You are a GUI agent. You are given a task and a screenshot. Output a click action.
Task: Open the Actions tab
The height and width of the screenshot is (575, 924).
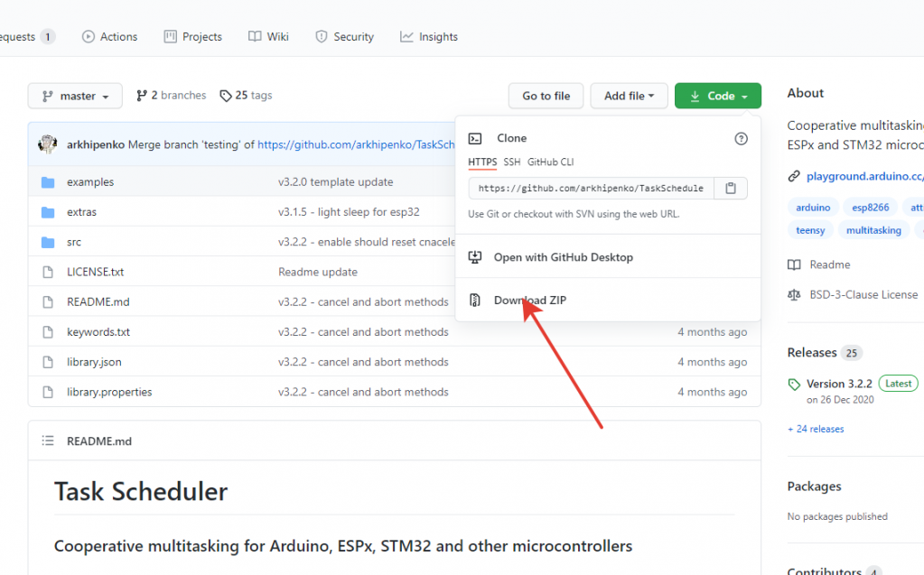pos(109,36)
